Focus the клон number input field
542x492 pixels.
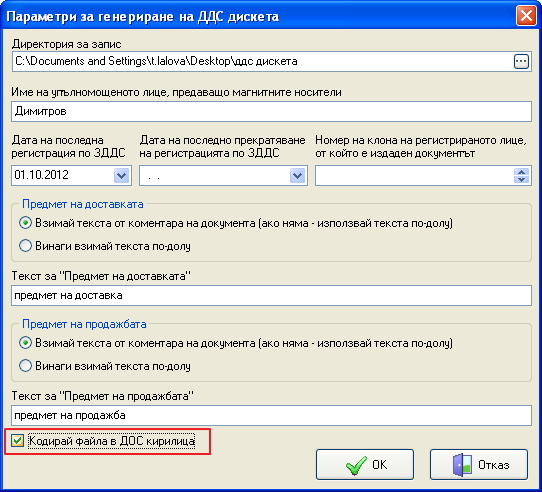pos(414,175)
